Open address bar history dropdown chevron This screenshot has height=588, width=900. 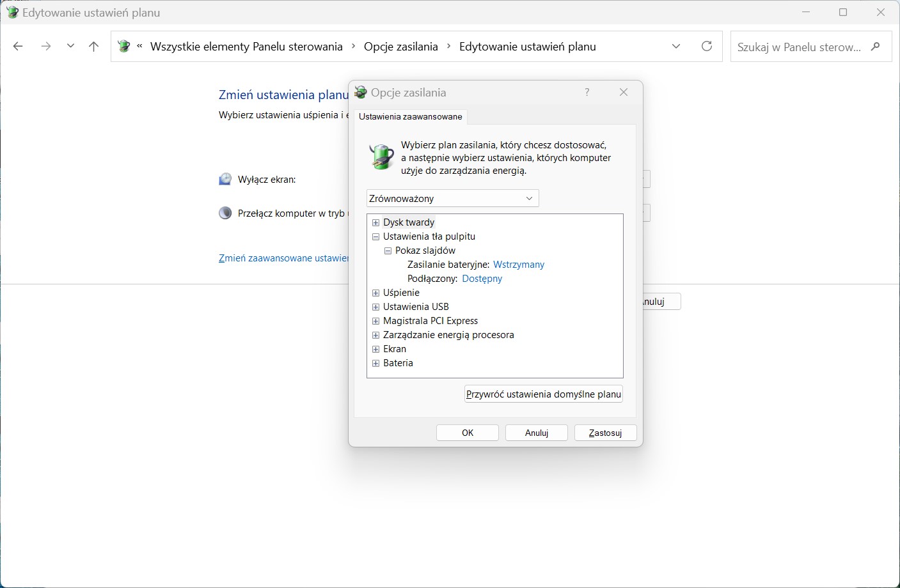[x=676, y=46]
